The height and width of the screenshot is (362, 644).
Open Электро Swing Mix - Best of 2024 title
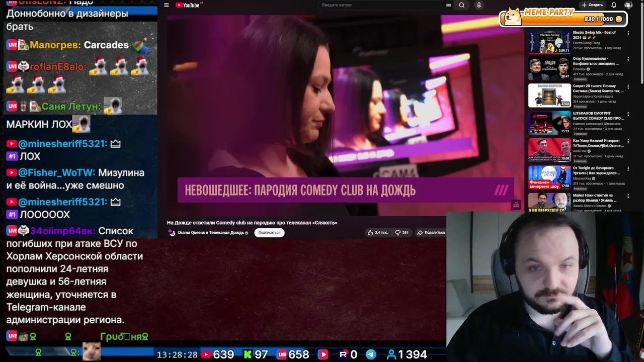coord(594,35)
